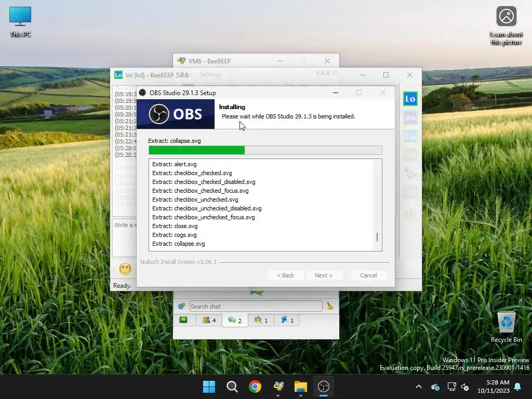
Task: Select the 'Extract: cogs.svg' log line
Action: pos(175,235)
